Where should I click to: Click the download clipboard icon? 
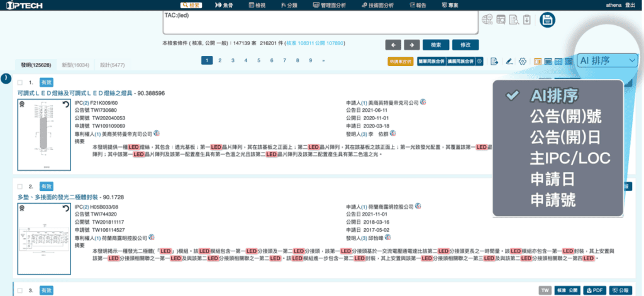pos(527,19)
